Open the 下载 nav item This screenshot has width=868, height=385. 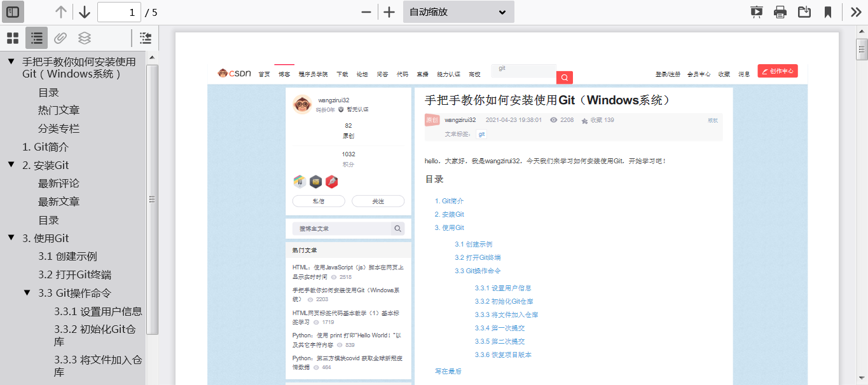pos(342,74)
